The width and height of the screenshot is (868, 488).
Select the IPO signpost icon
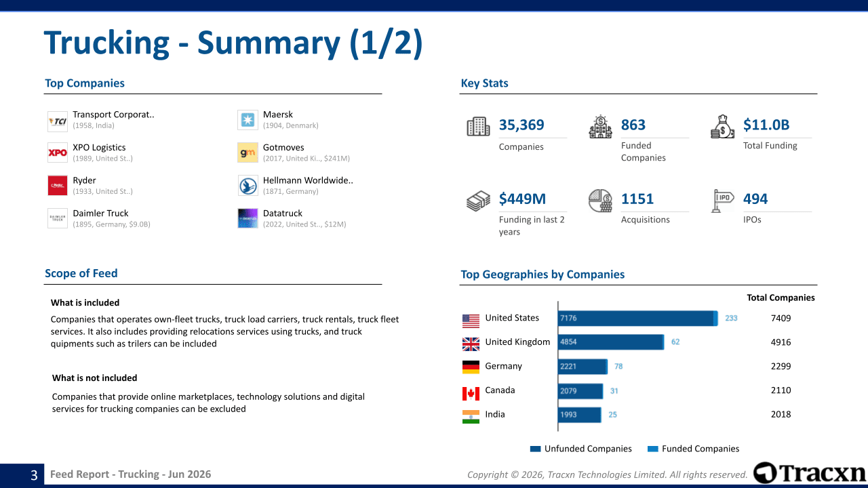point(722,201)
